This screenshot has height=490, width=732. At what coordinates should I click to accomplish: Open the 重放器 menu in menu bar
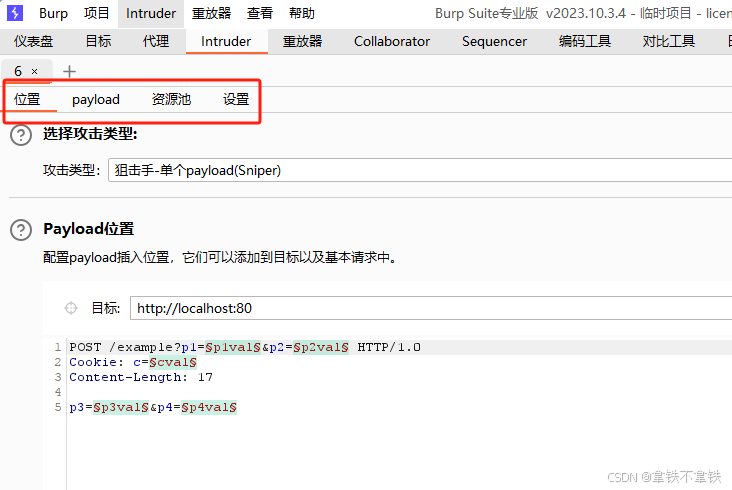[211, 13]
